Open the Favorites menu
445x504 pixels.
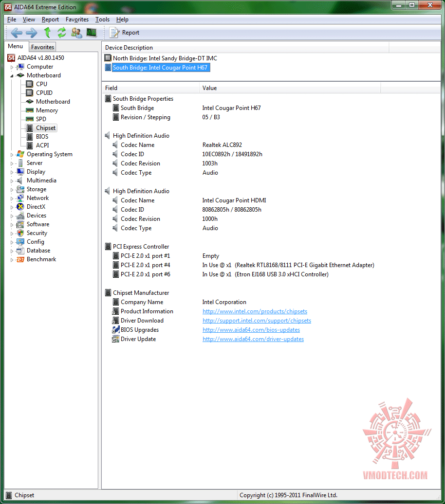77,19
